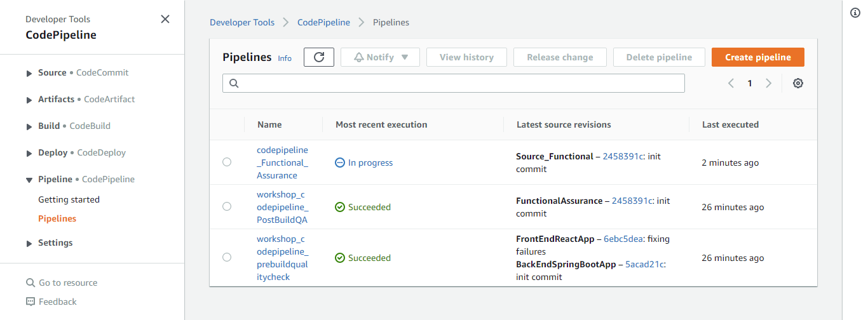Screen dimensions: 868x320
Task: Open the Info link beside Pipelines
Action: pos(285,58)
